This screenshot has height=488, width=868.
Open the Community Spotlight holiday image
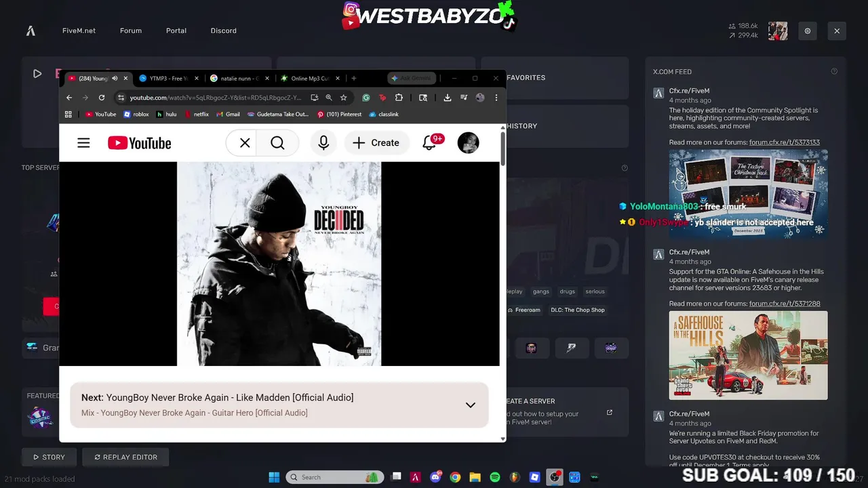[748, 193]
